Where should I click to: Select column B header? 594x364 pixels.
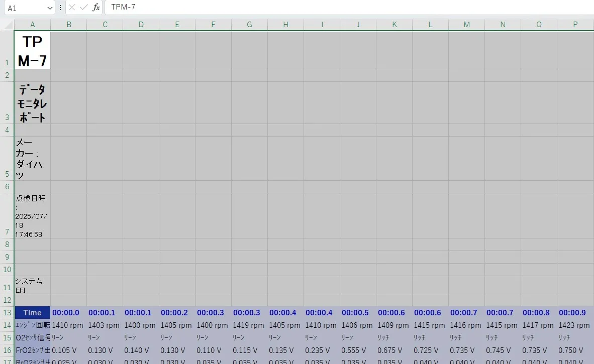tap(69, 25)
